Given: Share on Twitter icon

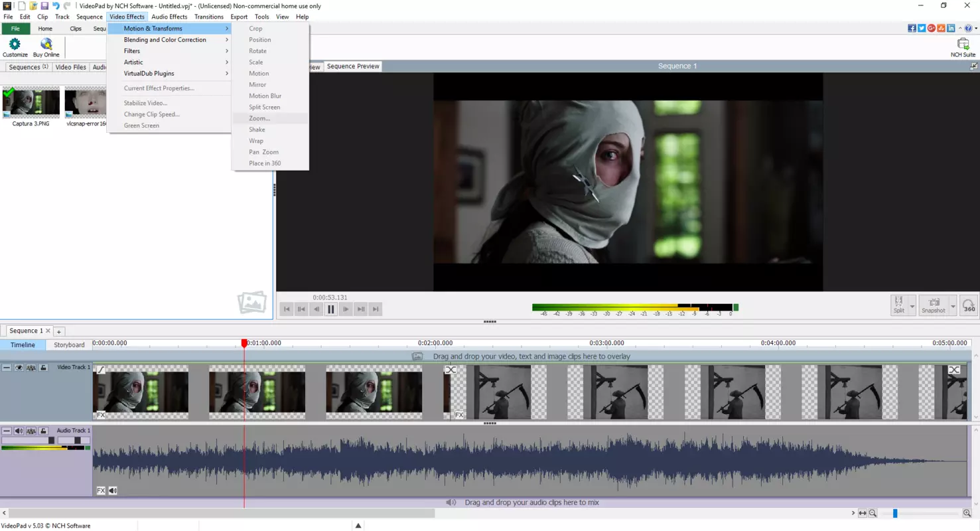Looking at the screenshot, I should [922, 29].
